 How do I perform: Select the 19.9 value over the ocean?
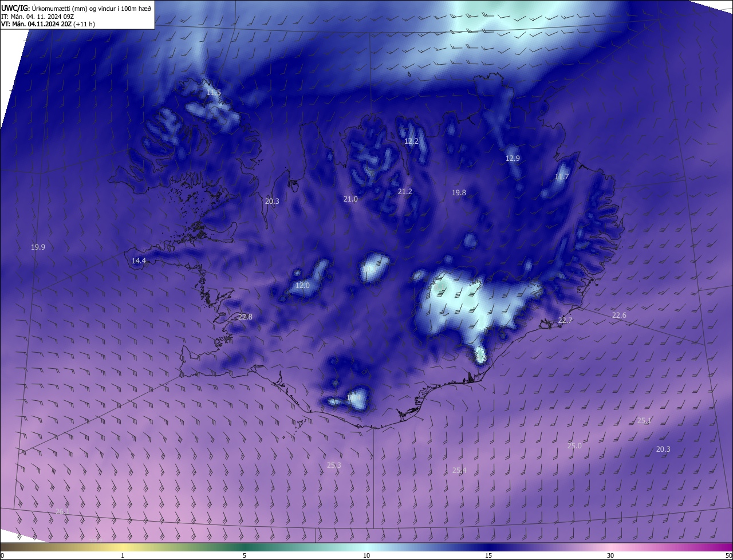38,247
